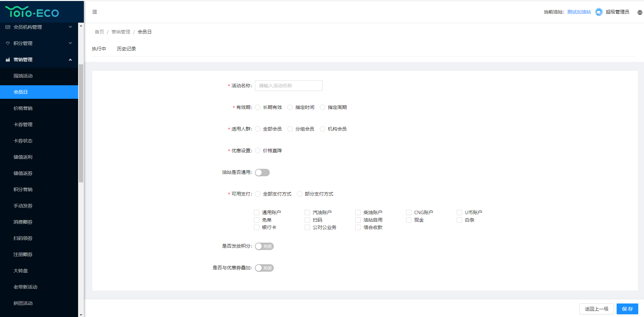The width and height of the screenshot is (644, 317).
Task: Open the 储值返利 menu item
Action: point(39,157)
